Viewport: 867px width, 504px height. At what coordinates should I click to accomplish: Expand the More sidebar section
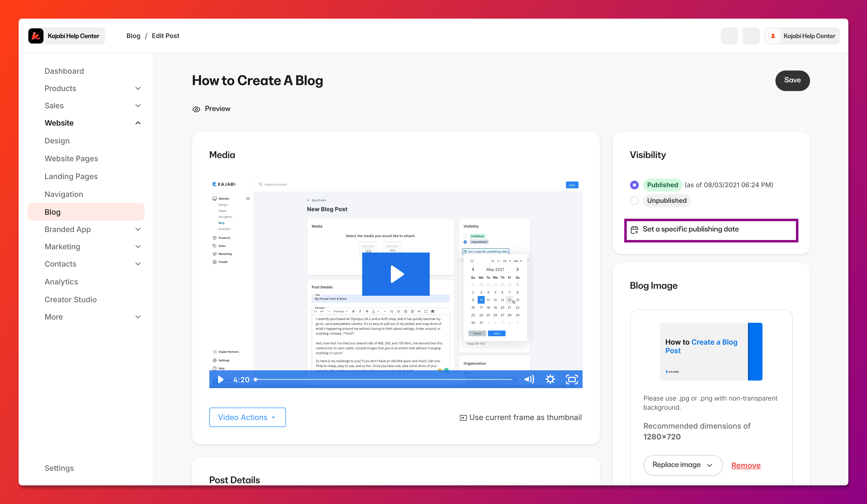pos(138,317)
